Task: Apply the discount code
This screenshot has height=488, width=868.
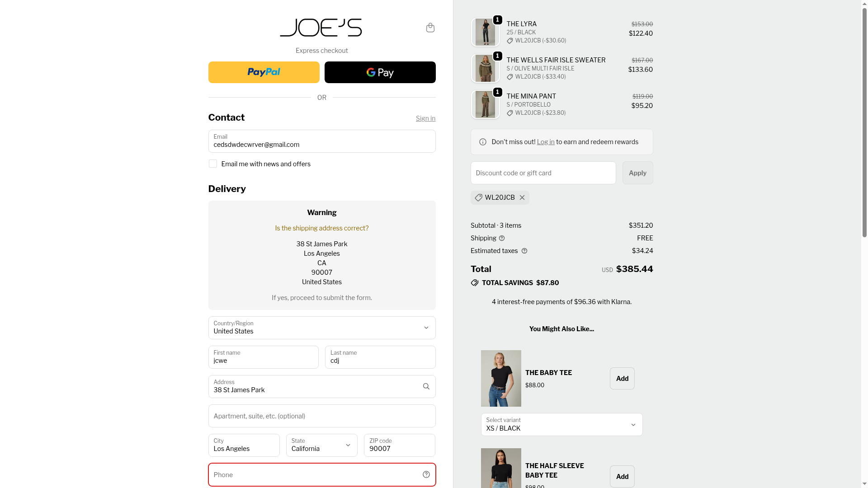Action: click(638, 173)
